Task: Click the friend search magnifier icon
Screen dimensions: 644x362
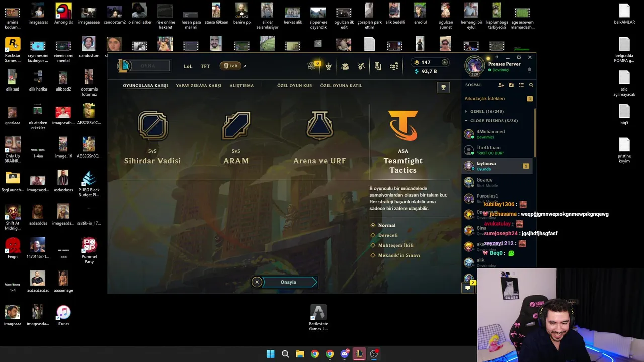Action: click(531, 85)
